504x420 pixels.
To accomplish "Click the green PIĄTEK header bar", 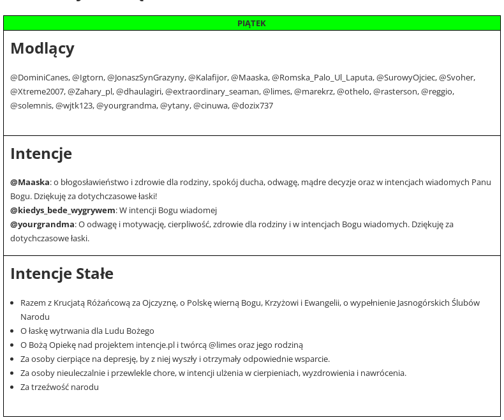I will coord(251,23).
